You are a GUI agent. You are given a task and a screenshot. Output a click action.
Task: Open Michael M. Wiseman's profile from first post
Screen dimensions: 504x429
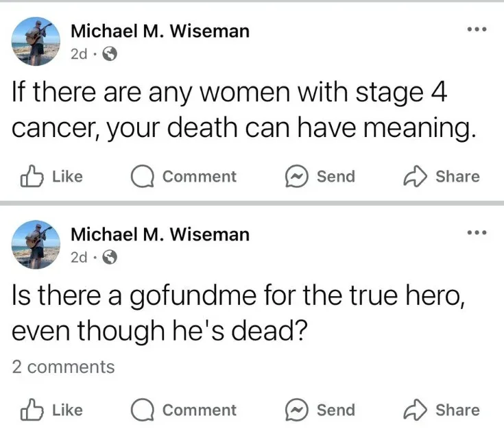[x=160, y=31]
